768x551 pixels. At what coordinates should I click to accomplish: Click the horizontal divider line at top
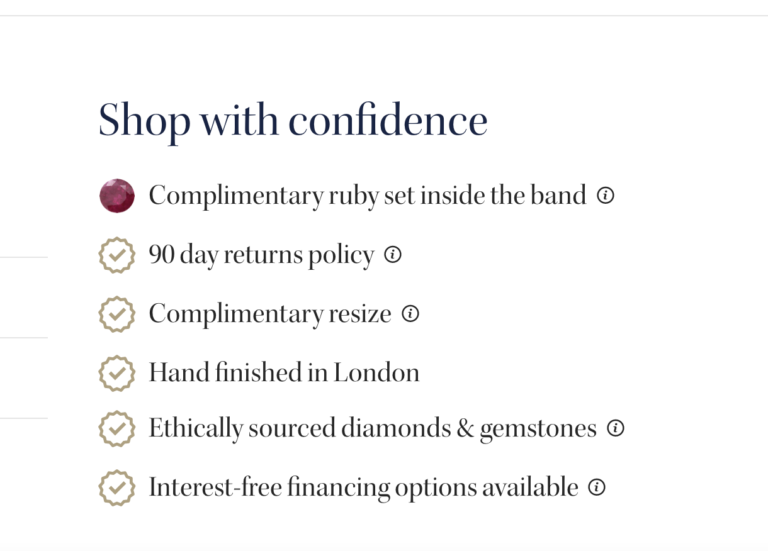click(384, 15)
